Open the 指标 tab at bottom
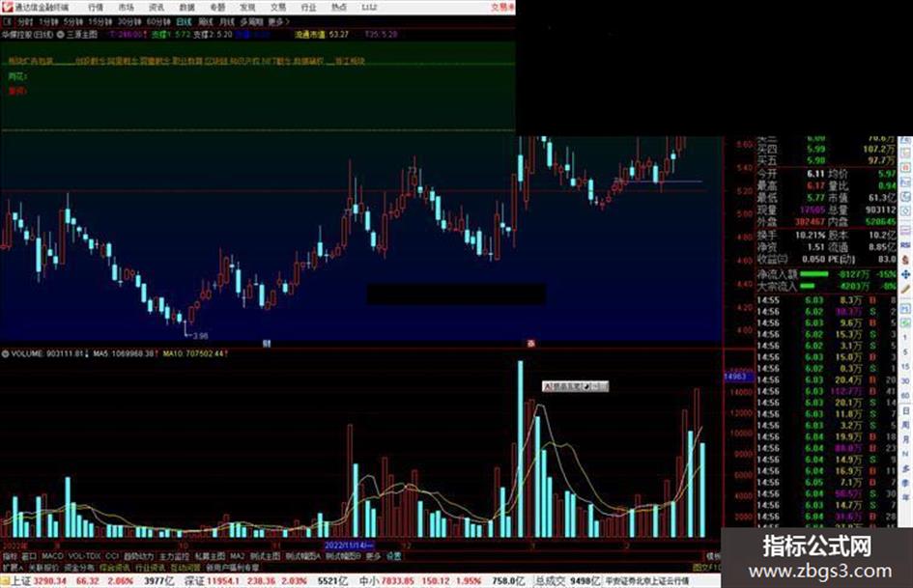The height and width of the screenshot is (588, 913). (x=10, y=556)
